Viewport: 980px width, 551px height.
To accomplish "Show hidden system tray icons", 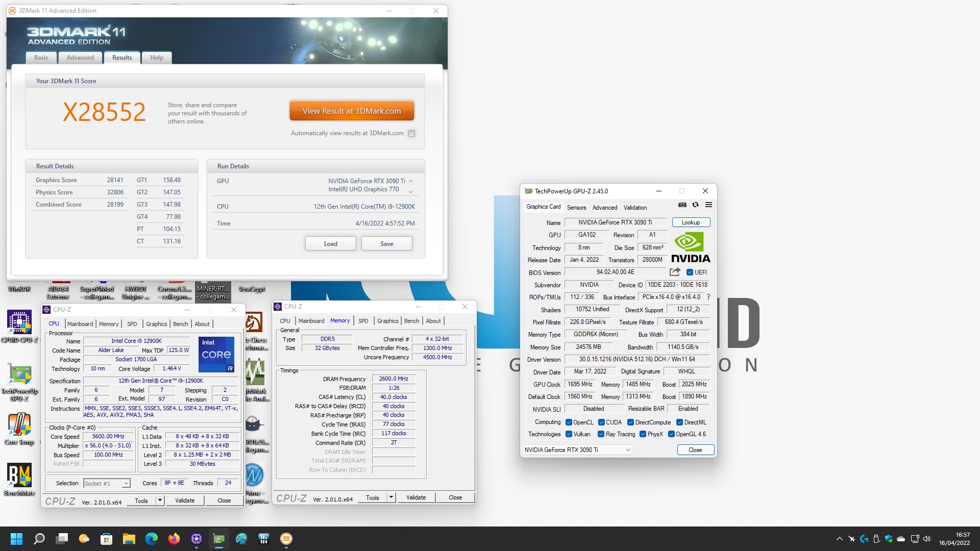I will 839,539.
